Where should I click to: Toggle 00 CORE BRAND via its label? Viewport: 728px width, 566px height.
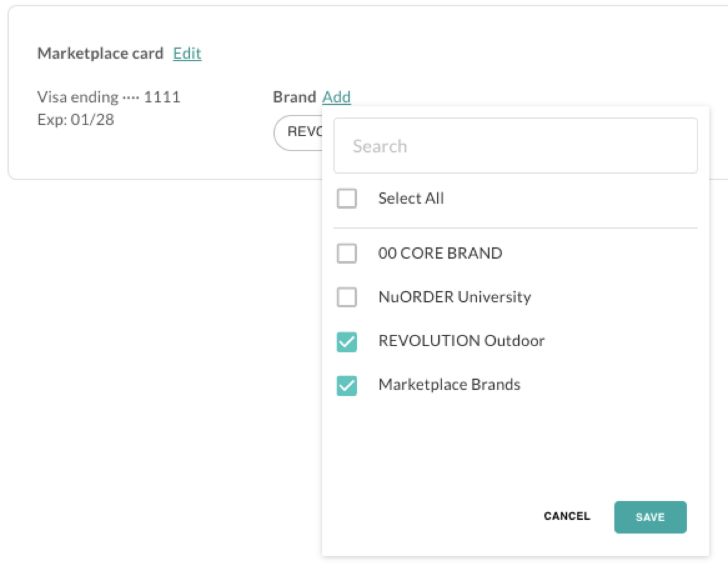pyautogui.click(x=439, y=253)
